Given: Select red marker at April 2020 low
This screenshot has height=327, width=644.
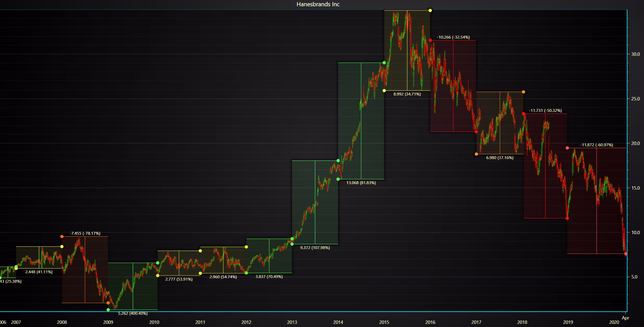Looking at the screenshot, I should pos(626,254).
